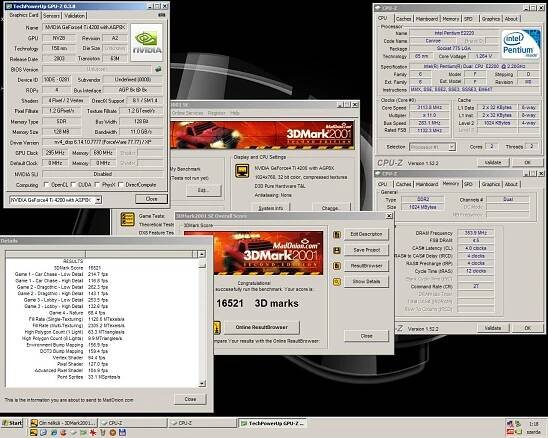Screen dimensions: 548x438
Task: Click the icon beside Edit Description button
Action: point(337,234)
